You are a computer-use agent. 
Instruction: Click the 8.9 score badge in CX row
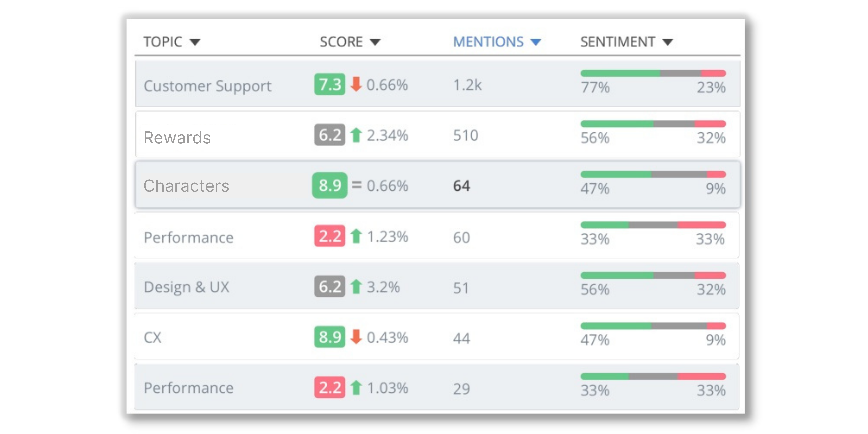click(330, 337)
